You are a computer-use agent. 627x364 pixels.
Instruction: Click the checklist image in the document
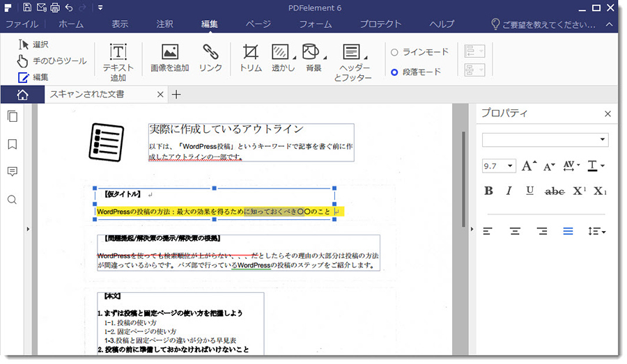pyautogui.click(x=106, y=142)
